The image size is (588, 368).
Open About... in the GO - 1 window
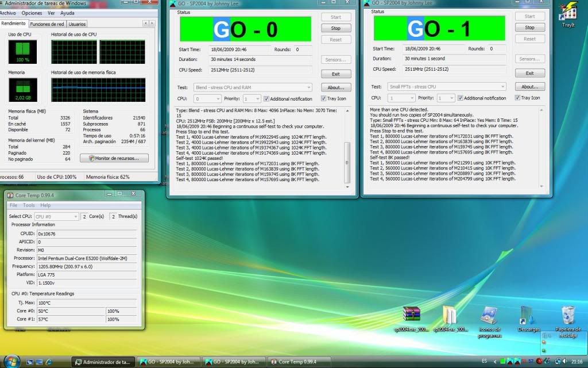[x=530, y=87]
